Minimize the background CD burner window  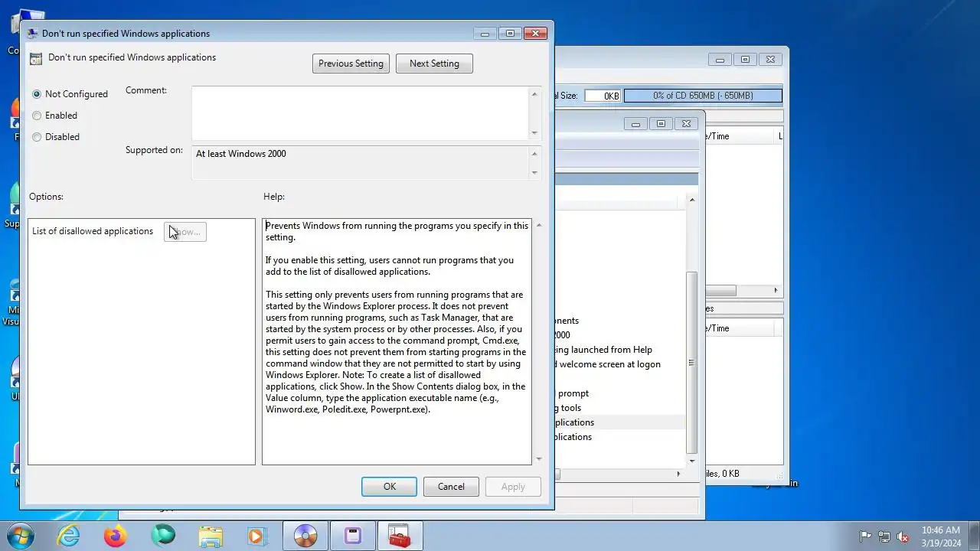tap(720, 60)
